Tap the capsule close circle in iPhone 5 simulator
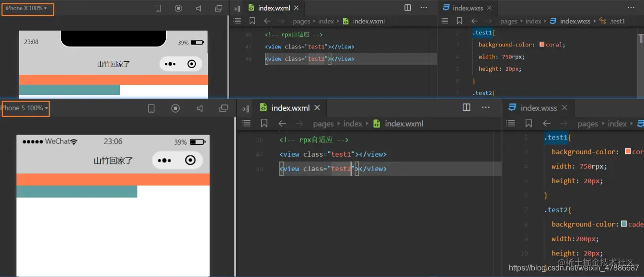644x277 pixels. point(190,160)
